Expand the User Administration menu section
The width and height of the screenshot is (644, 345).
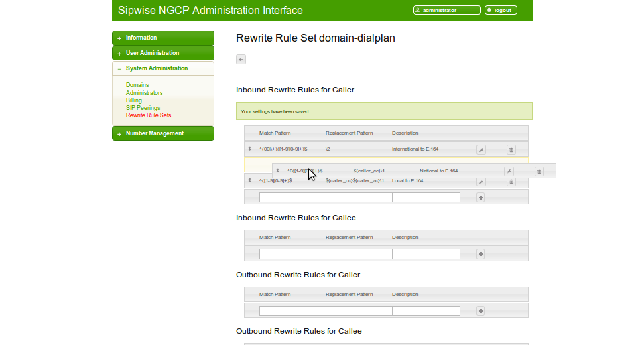click(163, 53)
